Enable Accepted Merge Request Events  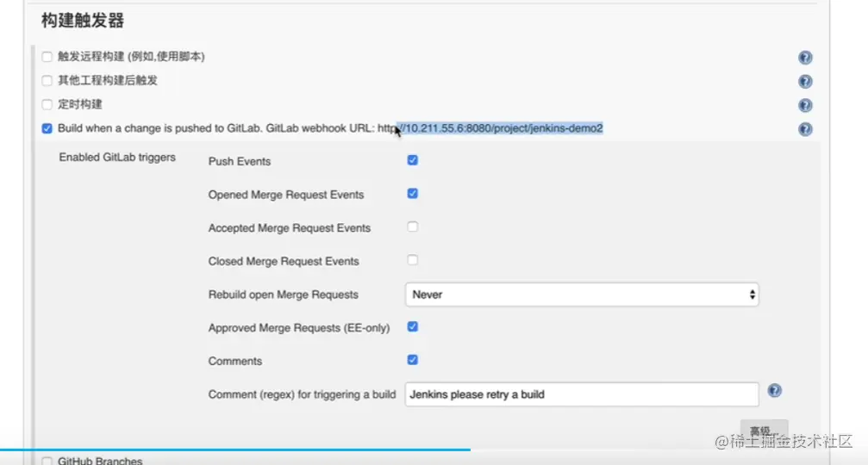click(412, 226)
